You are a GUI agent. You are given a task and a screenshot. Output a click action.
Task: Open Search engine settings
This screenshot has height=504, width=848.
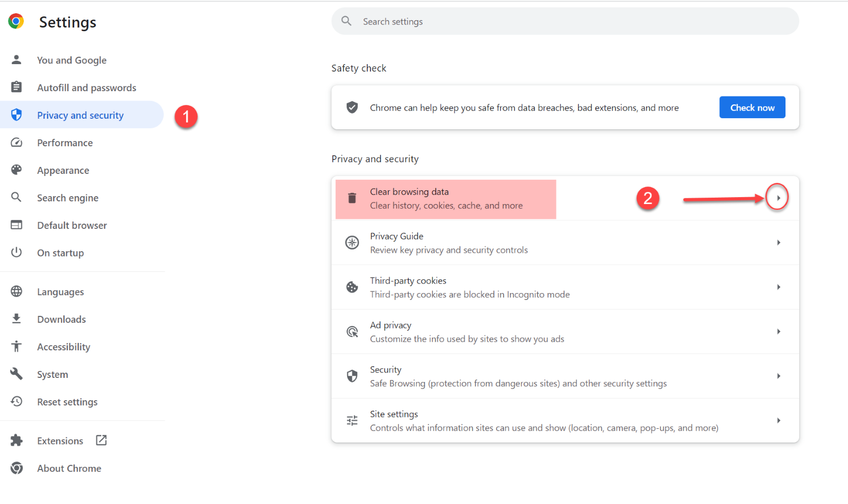point(68,198)
